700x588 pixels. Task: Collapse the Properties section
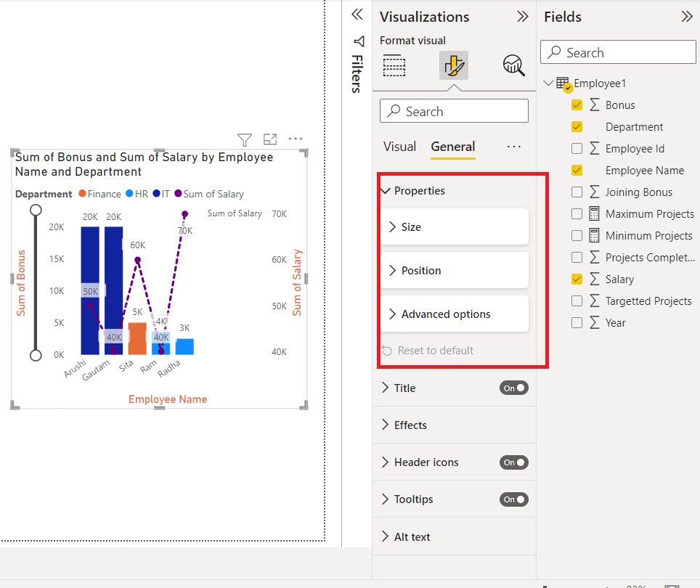point(386,191)
